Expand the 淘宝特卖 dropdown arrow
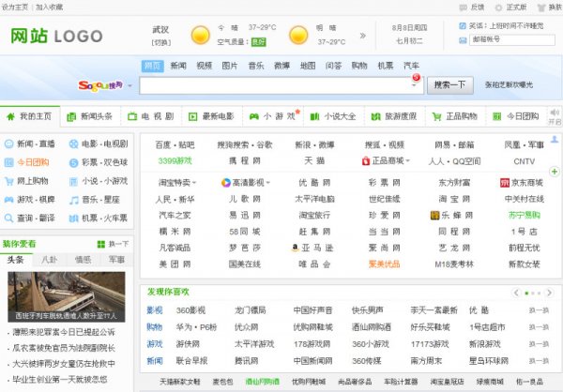The height and width of the screenshot is (392, 563). (x=194, y=183)
